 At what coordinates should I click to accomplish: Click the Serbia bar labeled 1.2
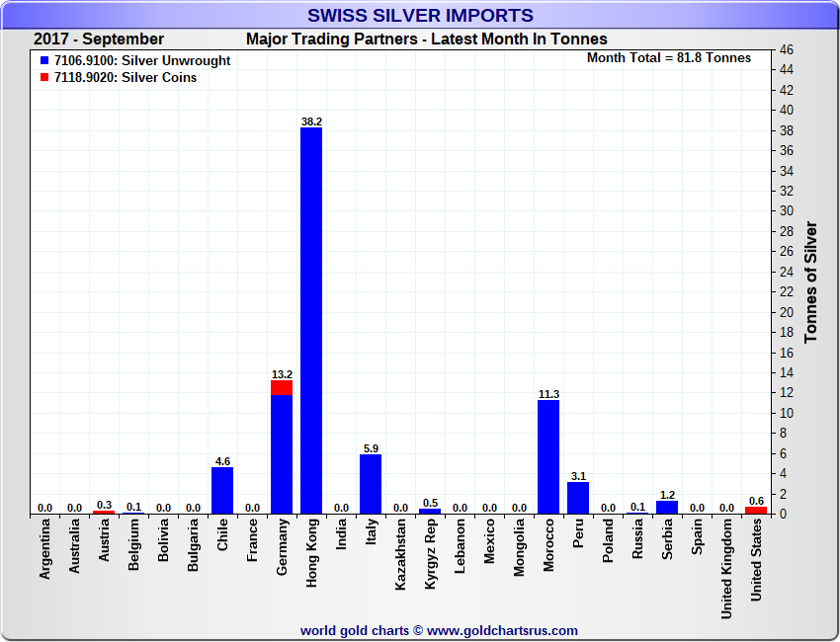pos(667,508)
